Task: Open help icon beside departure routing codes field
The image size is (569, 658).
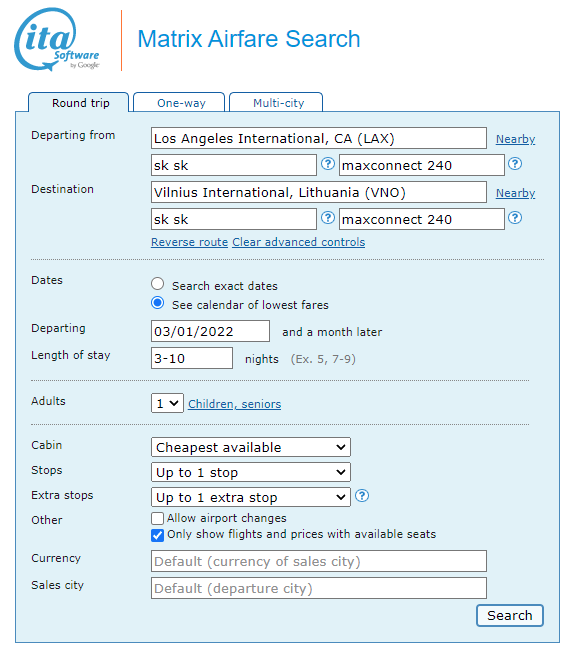Action: coord(328,164)
